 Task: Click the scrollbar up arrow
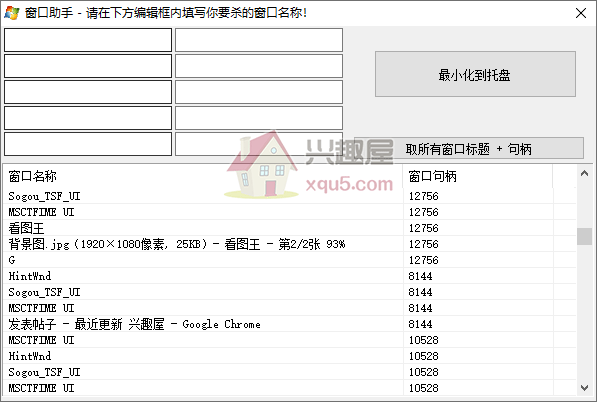pos(584,174)
